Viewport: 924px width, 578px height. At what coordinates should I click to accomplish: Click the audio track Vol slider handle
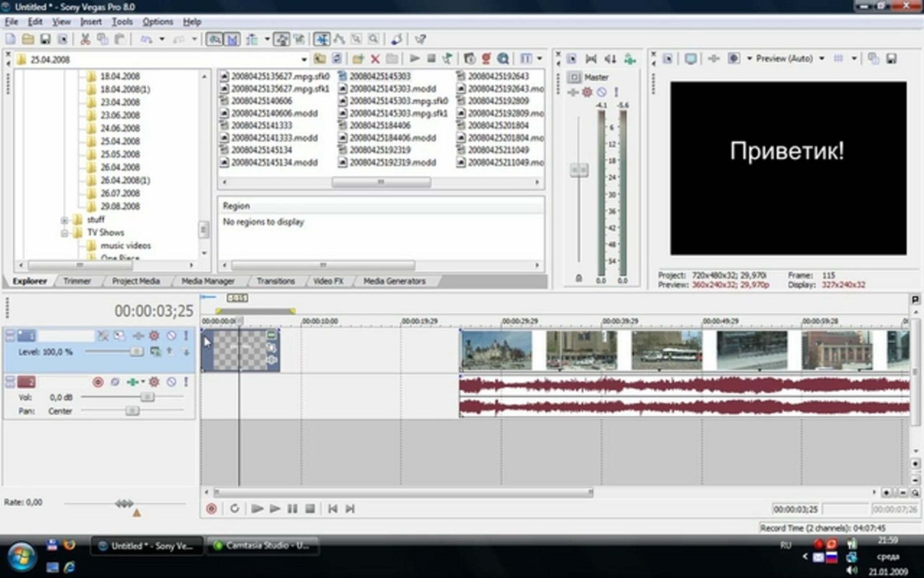(147, 397)
